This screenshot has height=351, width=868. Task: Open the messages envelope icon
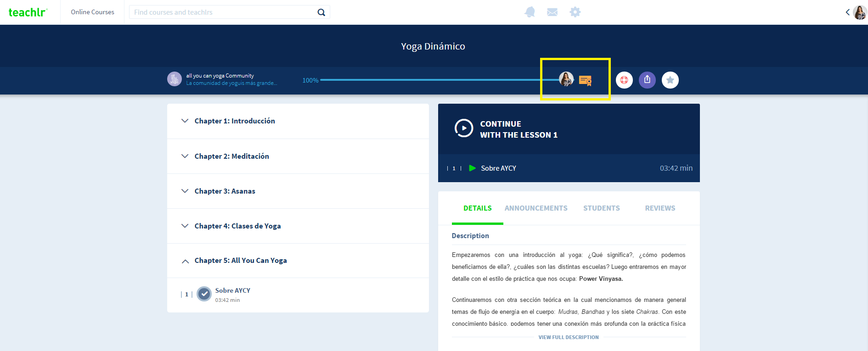552,12
